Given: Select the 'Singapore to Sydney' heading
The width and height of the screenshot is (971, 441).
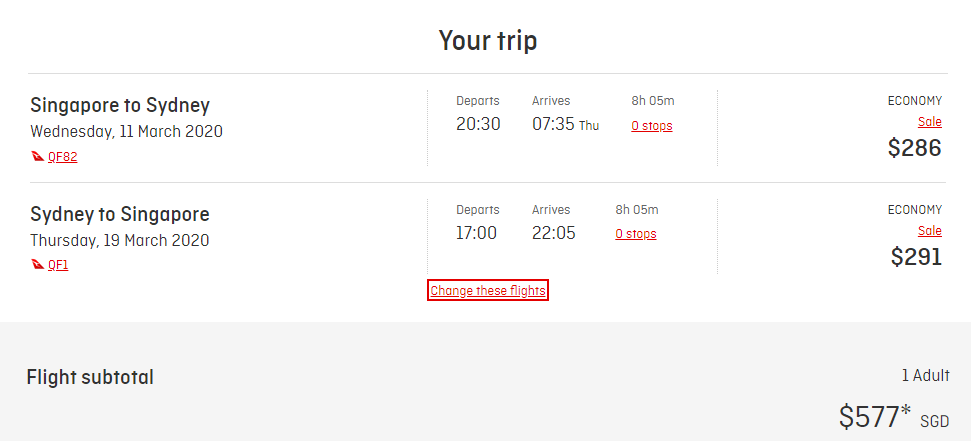Looking at the screenshot, I should pos(120,105).
